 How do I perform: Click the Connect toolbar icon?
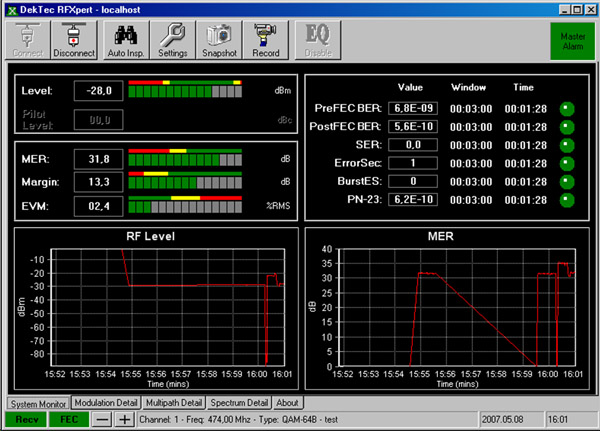(x=26, y=40)
